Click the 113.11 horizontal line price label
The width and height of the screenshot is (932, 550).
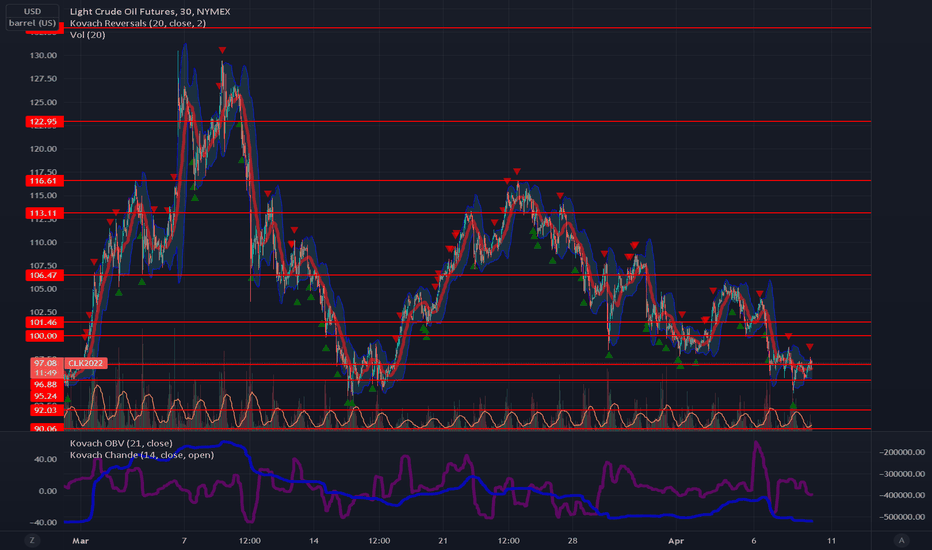pos(45,213)
